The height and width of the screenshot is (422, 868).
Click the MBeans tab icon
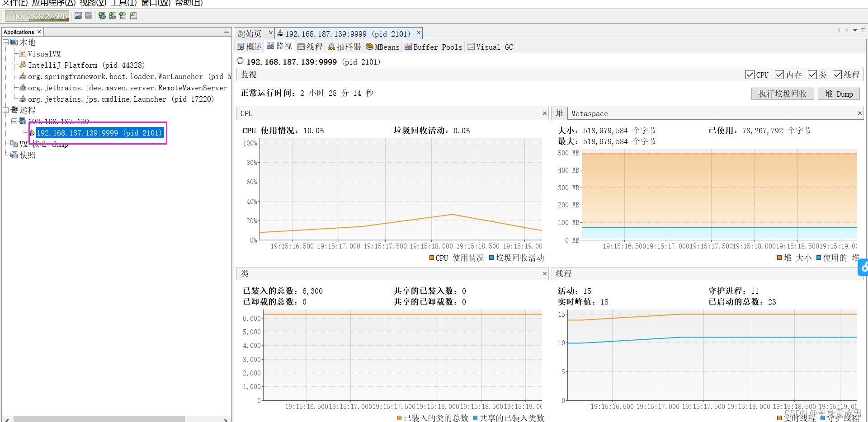[x=370, y=47]
